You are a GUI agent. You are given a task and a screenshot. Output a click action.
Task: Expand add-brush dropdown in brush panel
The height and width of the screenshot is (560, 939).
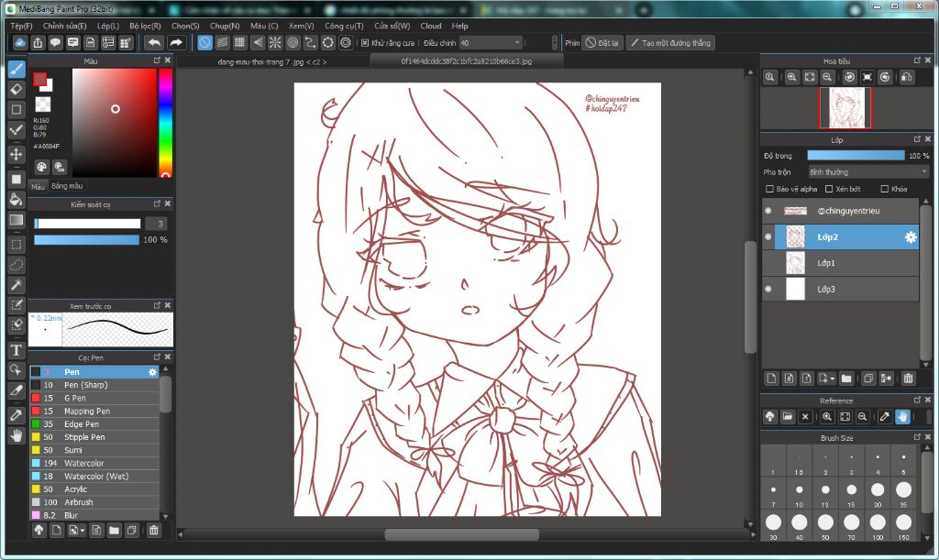click(x=83, y=531)
